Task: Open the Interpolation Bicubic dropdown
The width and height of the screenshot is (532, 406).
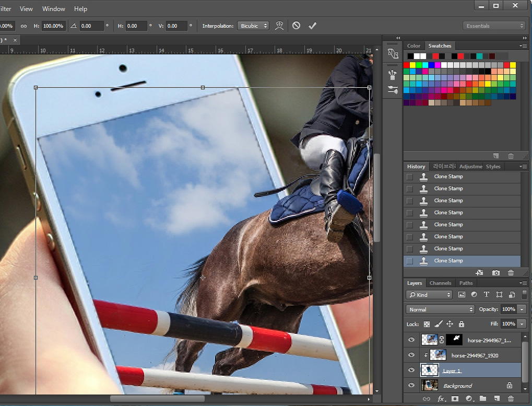Action: pyautogui.click(x=253, y=25)
